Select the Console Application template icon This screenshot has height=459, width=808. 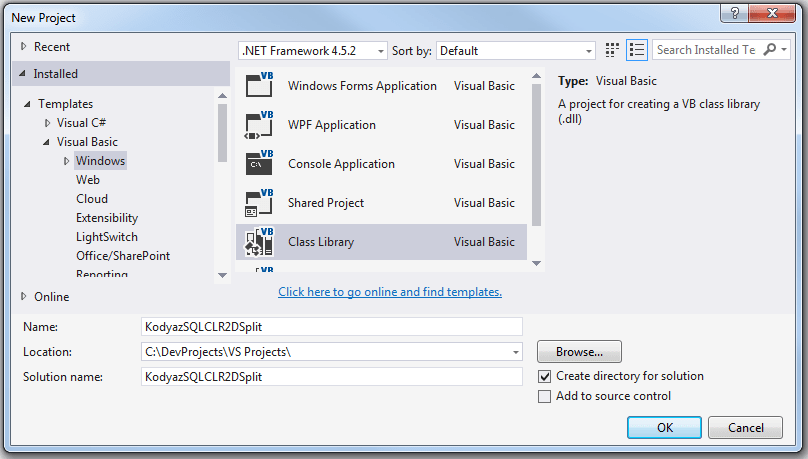(x=259, y=163)
